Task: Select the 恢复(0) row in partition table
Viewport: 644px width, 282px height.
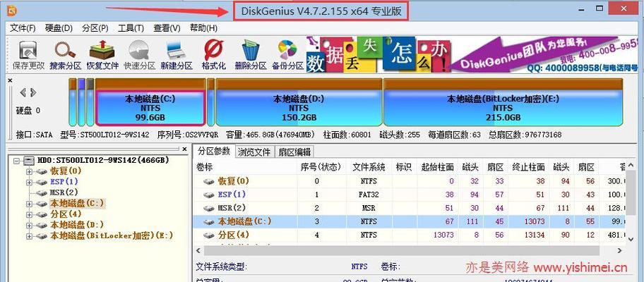Action: [x=409, y=180]
